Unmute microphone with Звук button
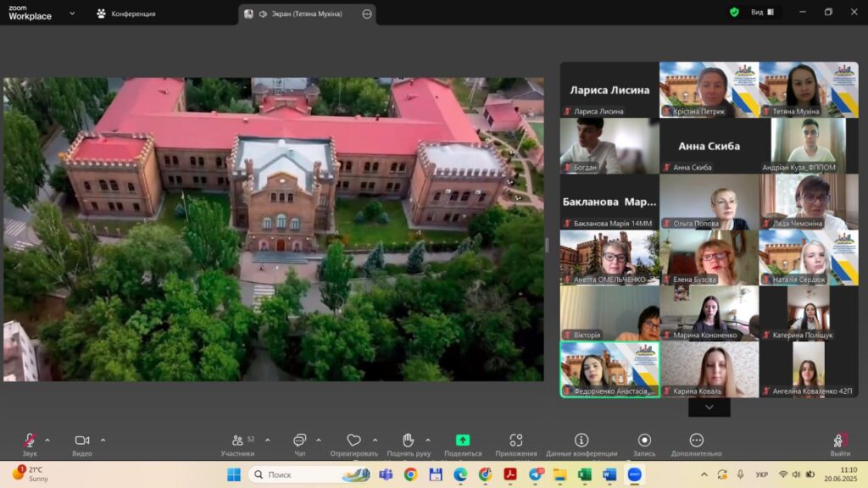 pos(30,441)
